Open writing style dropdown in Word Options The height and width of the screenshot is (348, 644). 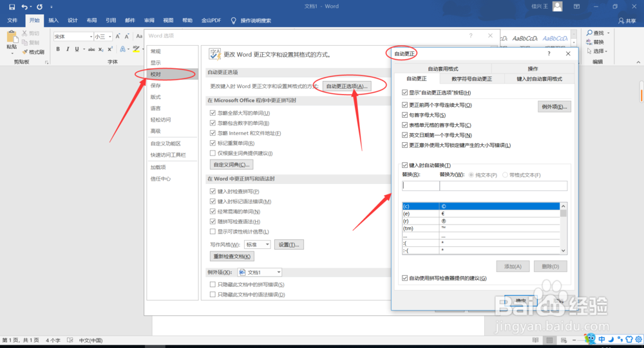[257, 244]
